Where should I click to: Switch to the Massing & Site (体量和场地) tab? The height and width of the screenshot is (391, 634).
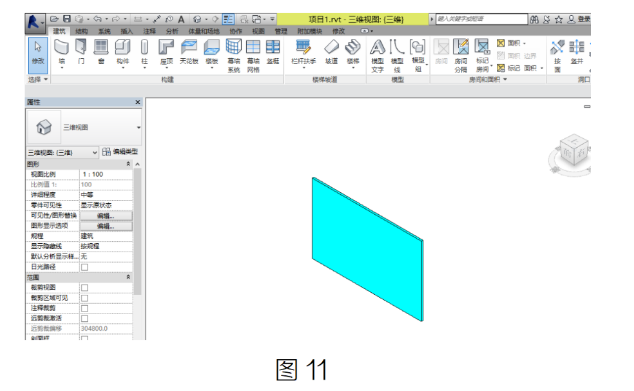204,31
